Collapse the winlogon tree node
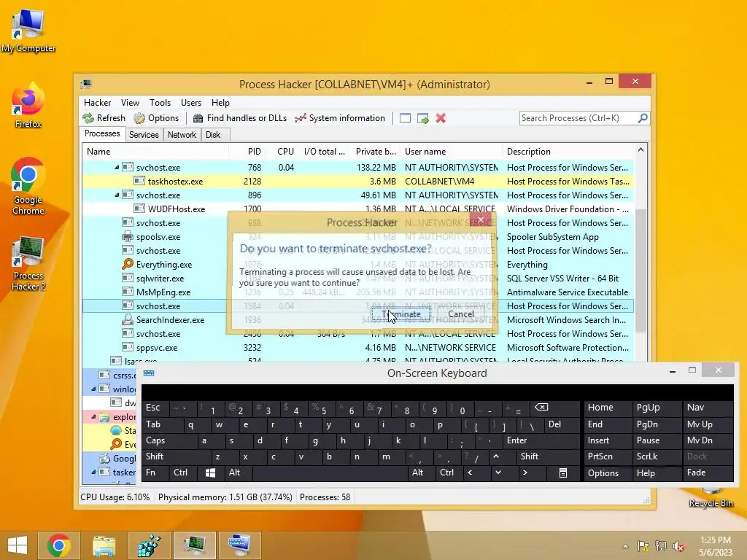Screen dimensions: 747x560 point(93,389)
